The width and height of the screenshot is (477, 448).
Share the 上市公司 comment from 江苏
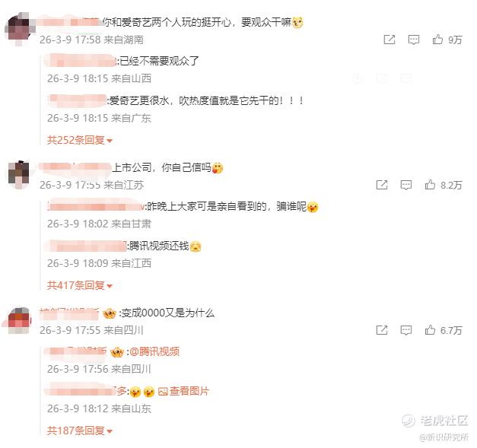[382, 185]
